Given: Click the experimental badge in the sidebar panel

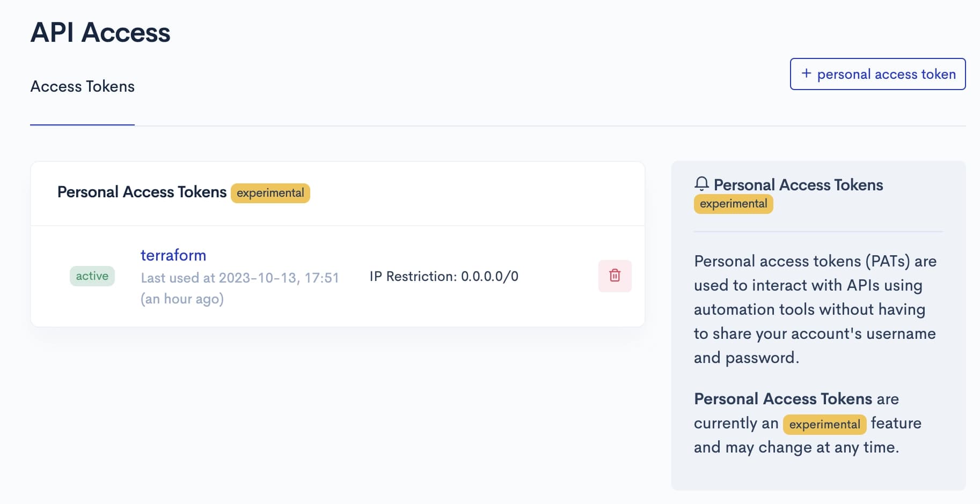Looking at the screenshot, I should coord(733,204).
